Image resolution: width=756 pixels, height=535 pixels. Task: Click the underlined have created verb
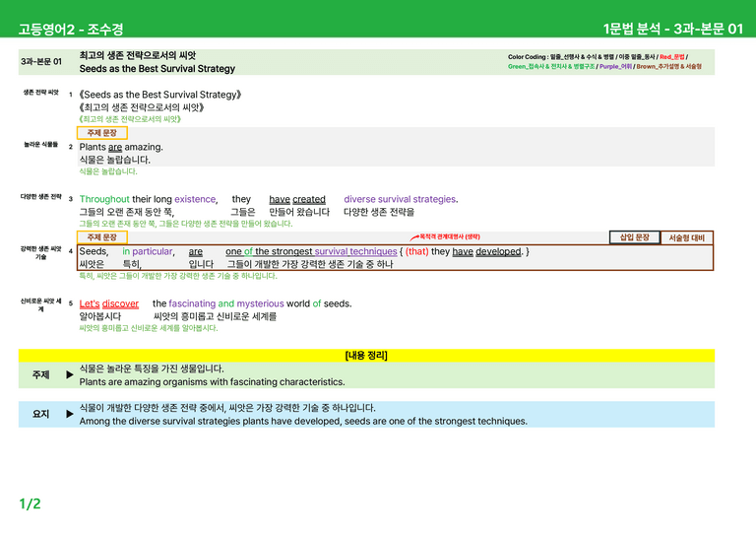pos(297,199)
